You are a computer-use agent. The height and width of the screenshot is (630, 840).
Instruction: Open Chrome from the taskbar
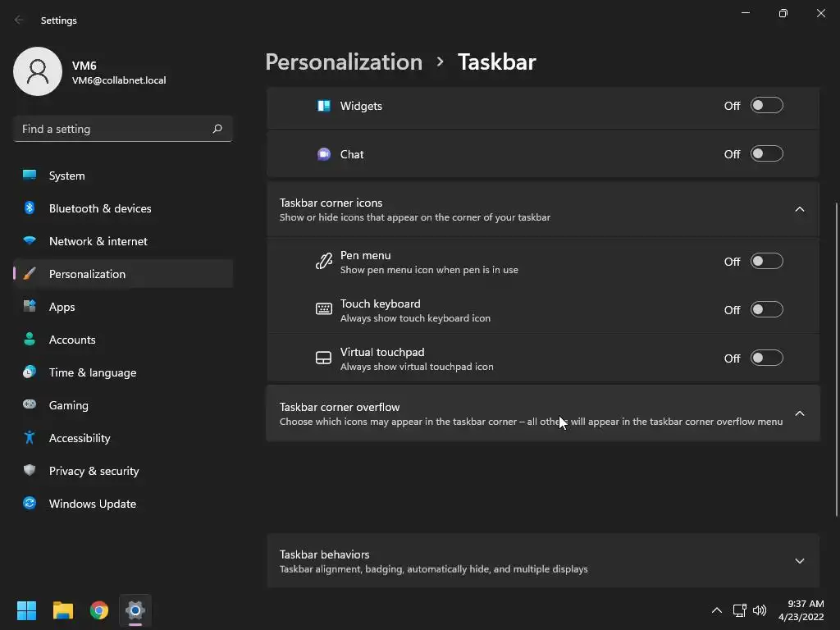99,610
